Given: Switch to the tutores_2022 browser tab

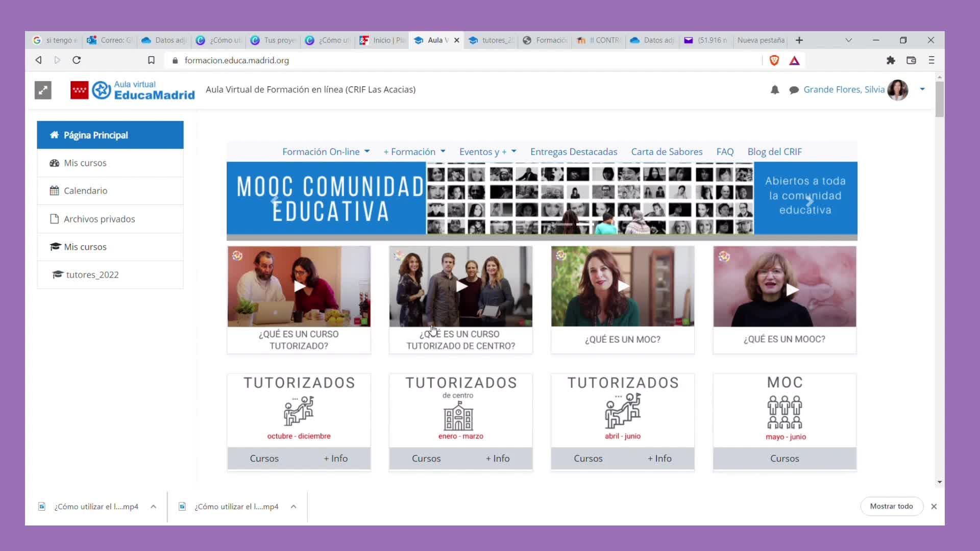Looking at the screenshot, I should pos(492,40).
